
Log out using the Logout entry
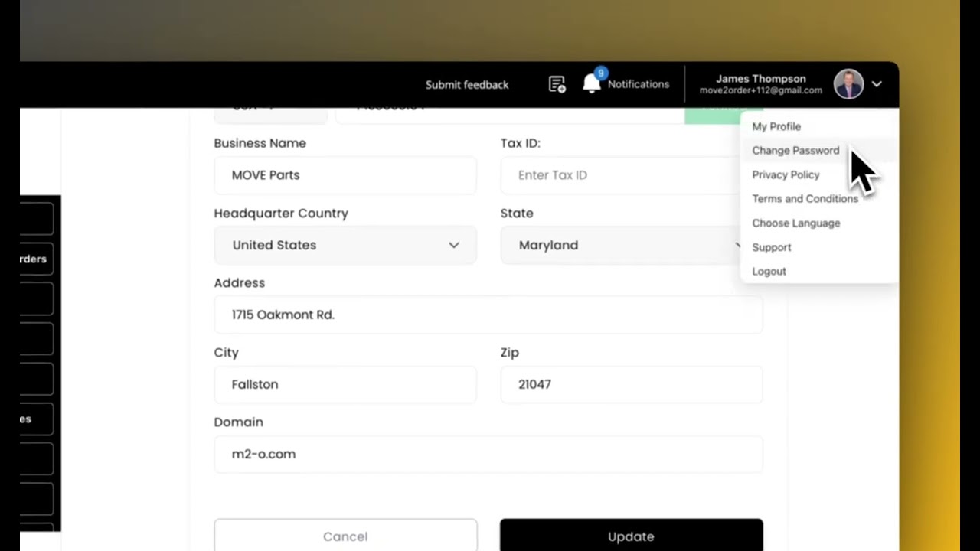pos(769,272)
